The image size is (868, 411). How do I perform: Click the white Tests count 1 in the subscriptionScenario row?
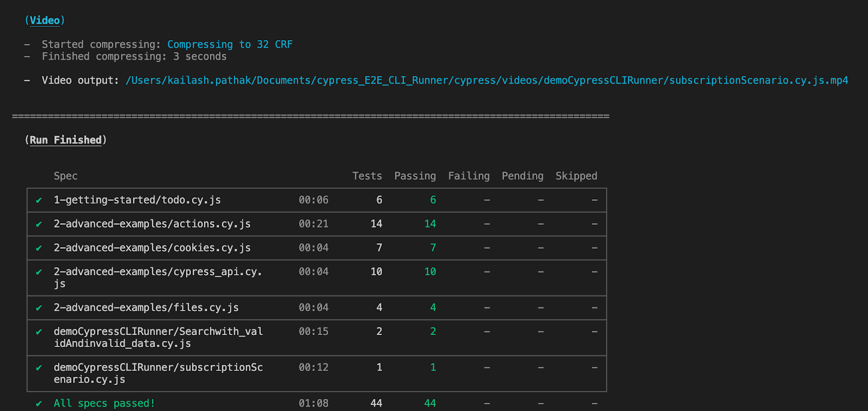(379, 367)
